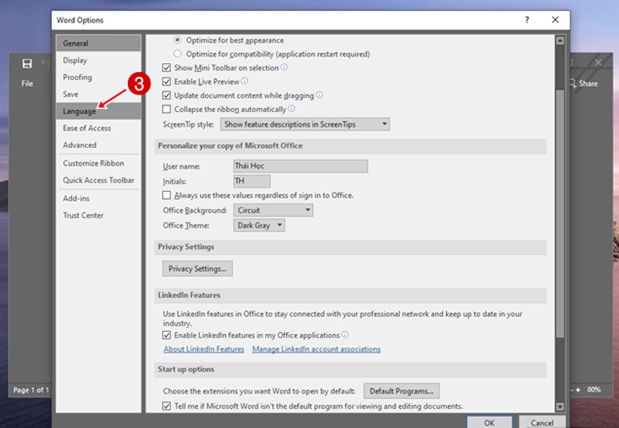Enable Collapse the ribbon automatically checkbox
The width and height of the screenshot is (619, 428).
pos(167,108)
